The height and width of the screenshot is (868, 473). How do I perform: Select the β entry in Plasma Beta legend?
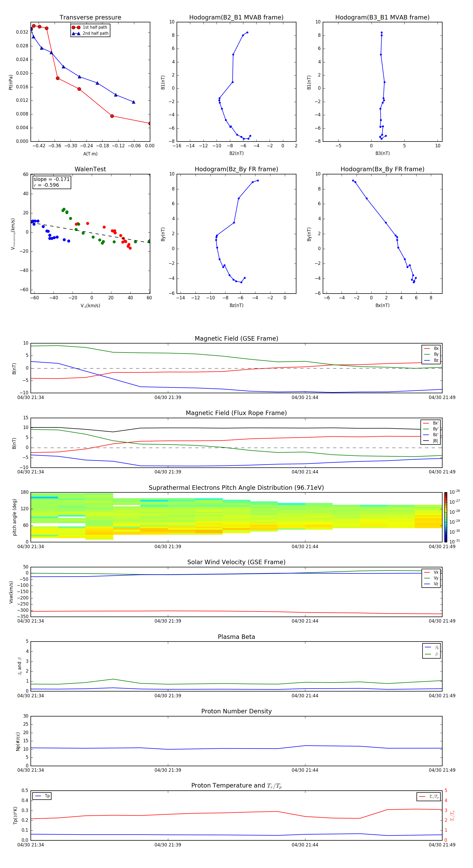coord(431,654)
